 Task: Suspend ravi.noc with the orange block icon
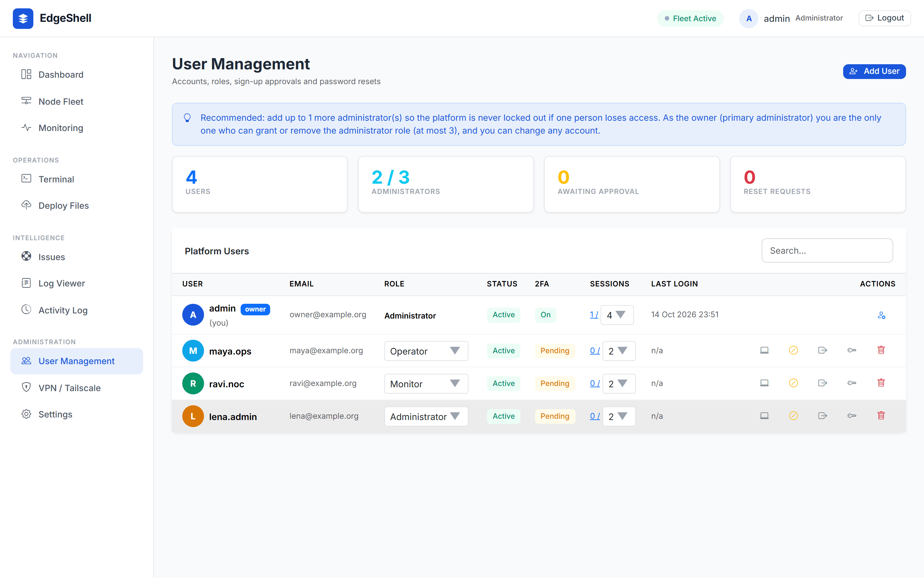tap(793, 383)
